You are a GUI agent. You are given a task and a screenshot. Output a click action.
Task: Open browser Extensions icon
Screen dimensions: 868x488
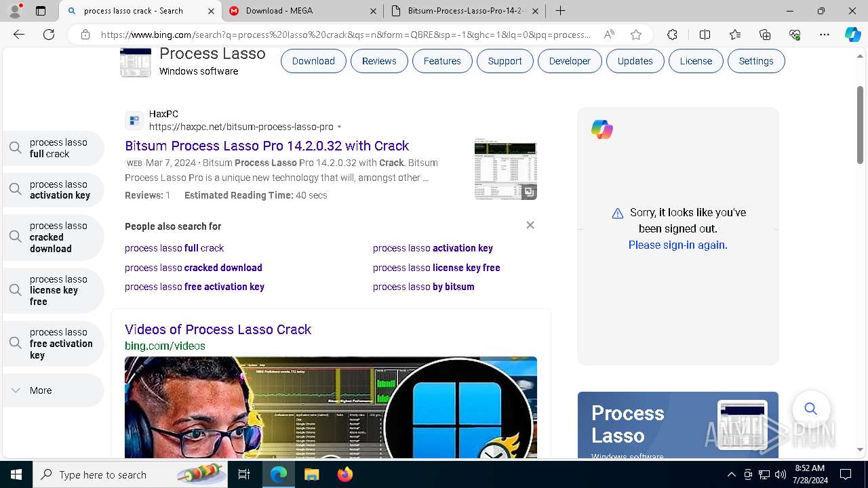pos(672,35)
